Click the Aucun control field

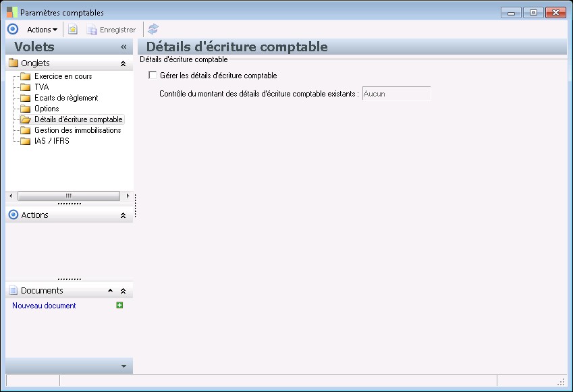coord(396,94)
